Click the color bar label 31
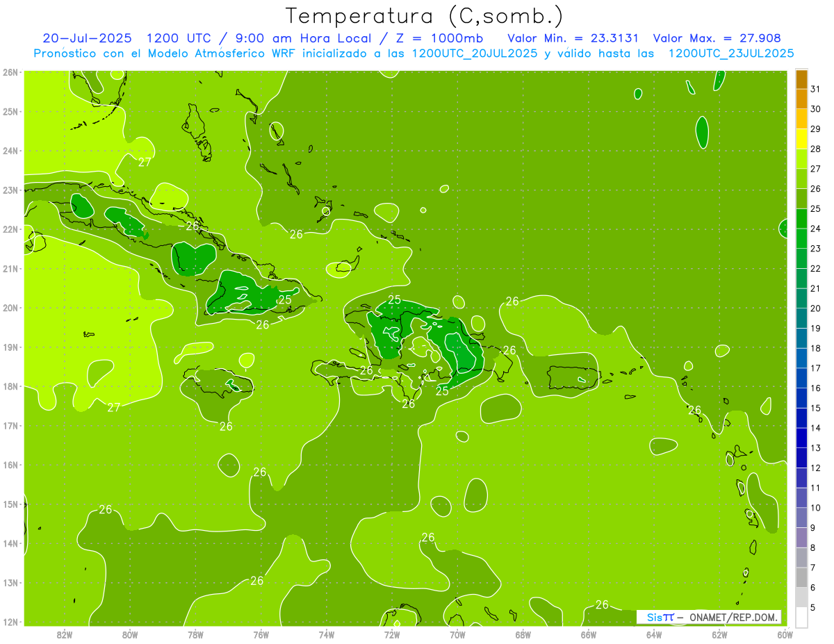834x644 pixels. click(816, 89)
